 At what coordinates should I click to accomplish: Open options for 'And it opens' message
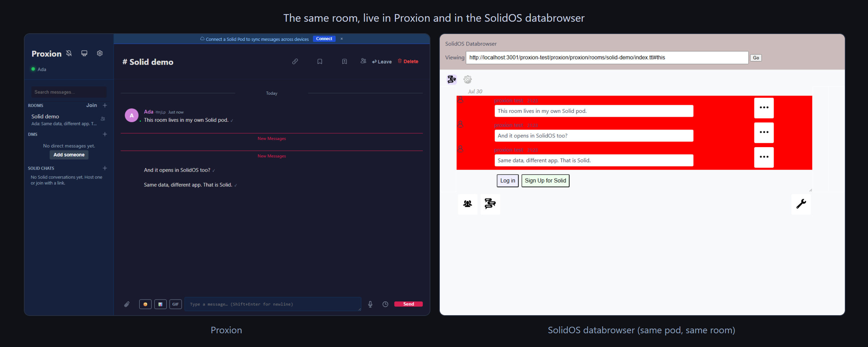(x=764, y=132)
